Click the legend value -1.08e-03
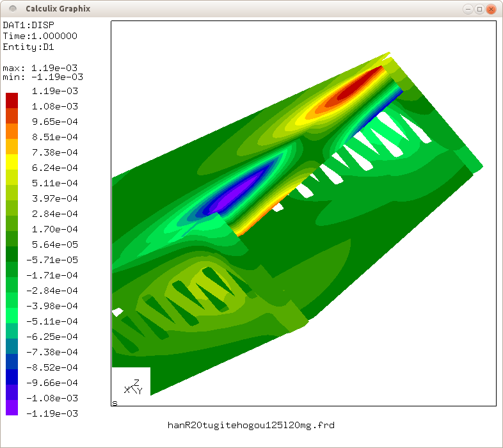Image resolution: width=503 pixels, height=448 pixels. click(52, 398)
